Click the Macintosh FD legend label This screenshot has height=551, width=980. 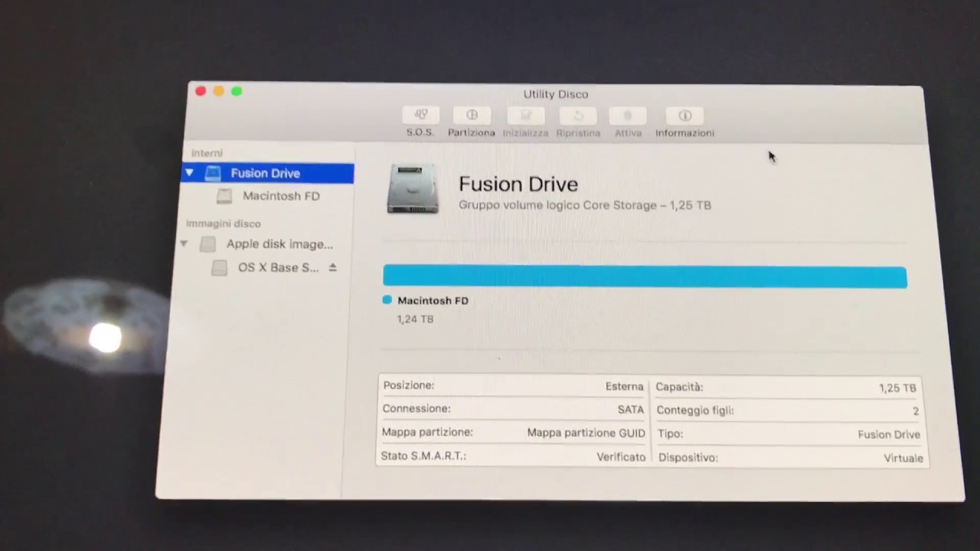pos(433,301)
